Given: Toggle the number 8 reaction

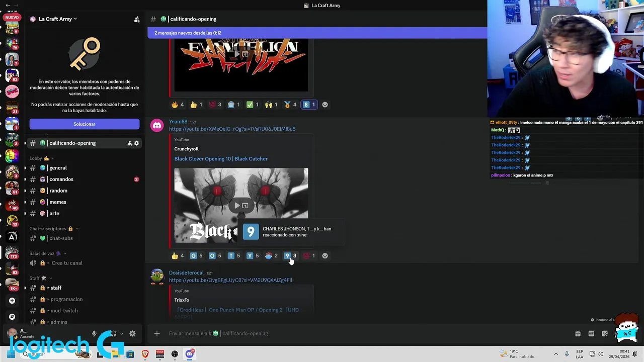Looking at the screenshot, I should [309, 105].
